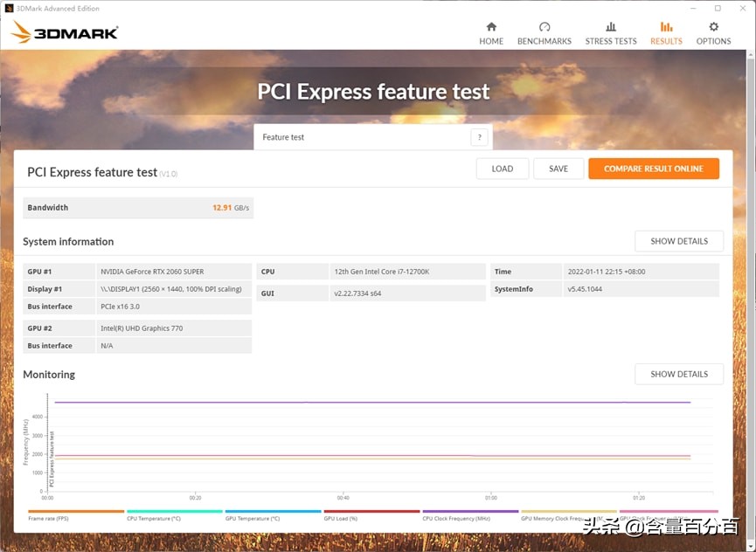This screenshot has width=756, height=552.
Task: Click the Benchmarks gauge icon
Action: (544, 26)
